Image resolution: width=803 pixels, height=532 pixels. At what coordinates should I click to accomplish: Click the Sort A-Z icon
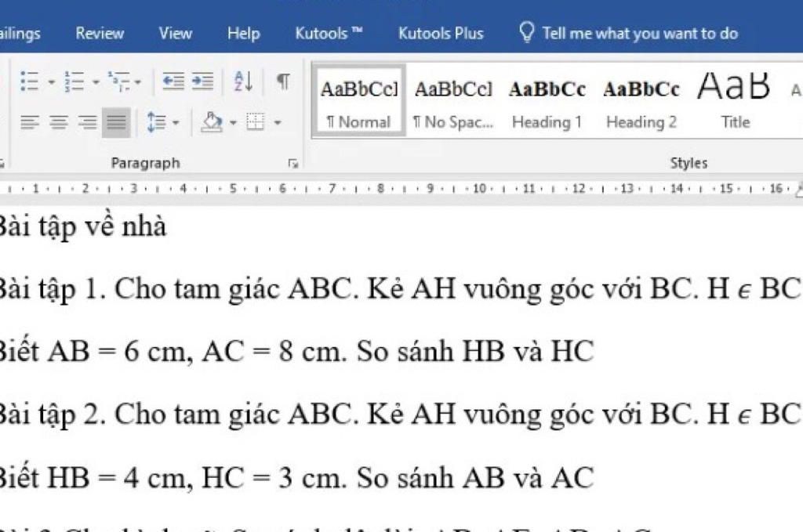[x=243, y=81]
